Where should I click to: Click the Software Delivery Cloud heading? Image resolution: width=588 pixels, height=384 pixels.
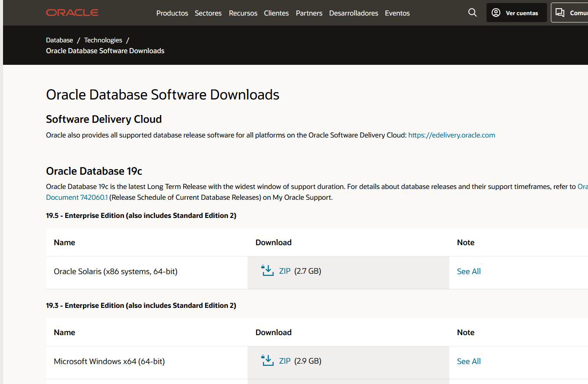click(x=104, y=119)
